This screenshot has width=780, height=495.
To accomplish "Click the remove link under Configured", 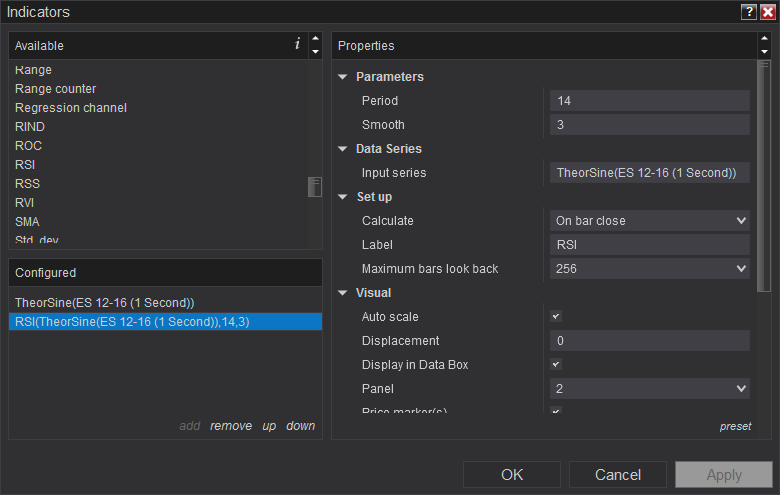I will tap(231, 426).
